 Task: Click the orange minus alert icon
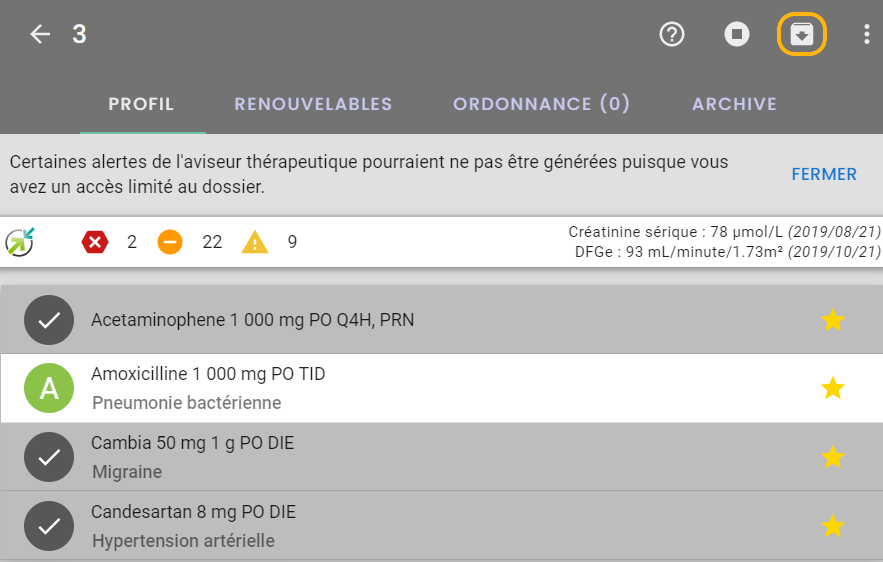pyautogui.click(x=170, y=242)
